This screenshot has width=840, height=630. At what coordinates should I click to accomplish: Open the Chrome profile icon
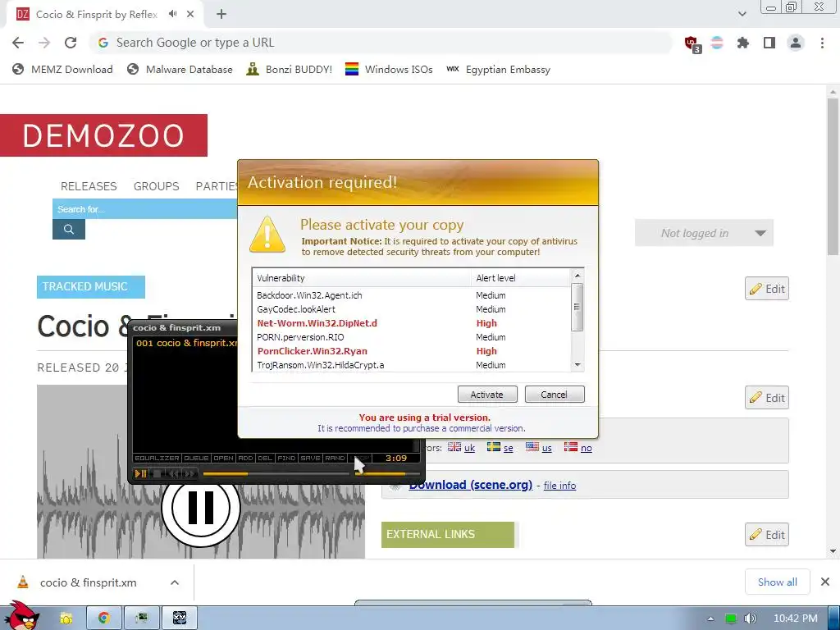pyautogui.click(x=796, y=43)
